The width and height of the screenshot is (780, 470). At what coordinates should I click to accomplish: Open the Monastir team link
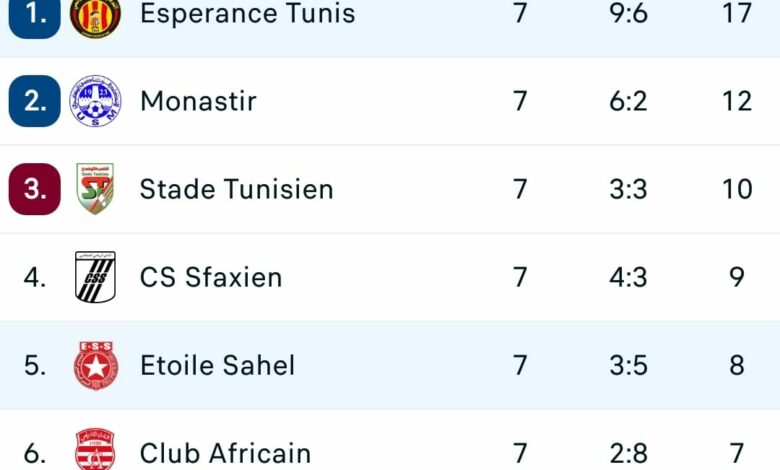click(198, 101)
